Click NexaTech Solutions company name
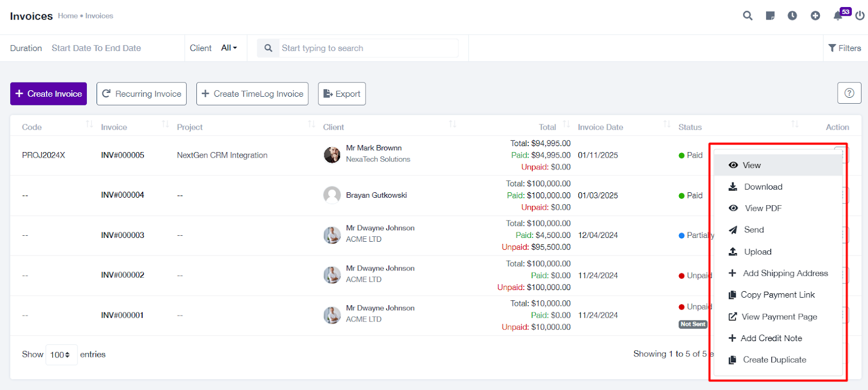Viewport: 868px width, 390px height. 378,159
